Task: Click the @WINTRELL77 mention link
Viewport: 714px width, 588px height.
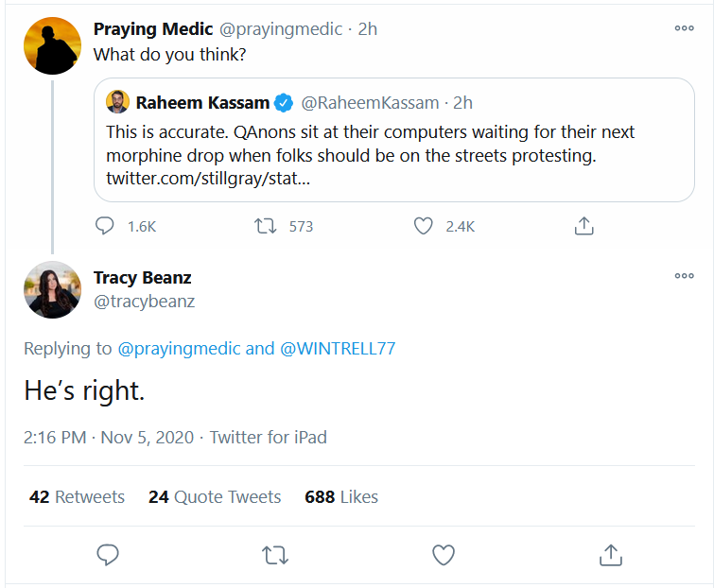Action: pos(338,349)
